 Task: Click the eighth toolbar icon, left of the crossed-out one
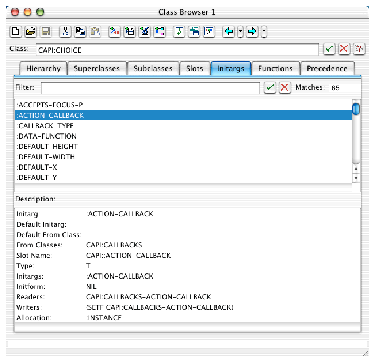click(129, 32)
